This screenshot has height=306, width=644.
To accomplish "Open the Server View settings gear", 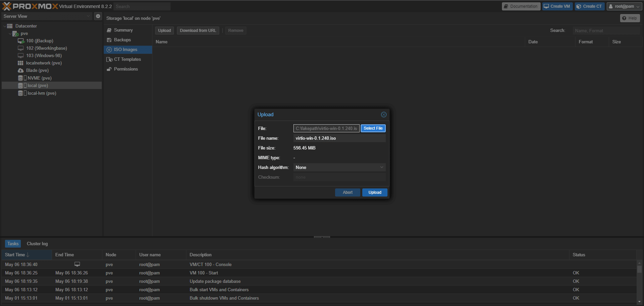I will tap(98, 16).
